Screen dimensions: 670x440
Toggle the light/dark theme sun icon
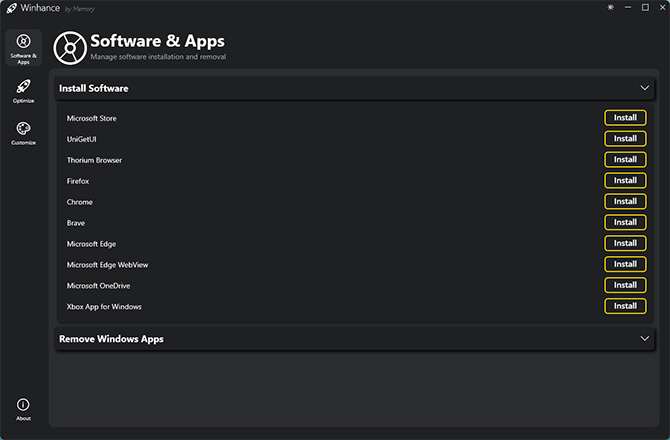pyautogui.click(x=611, y=7)
